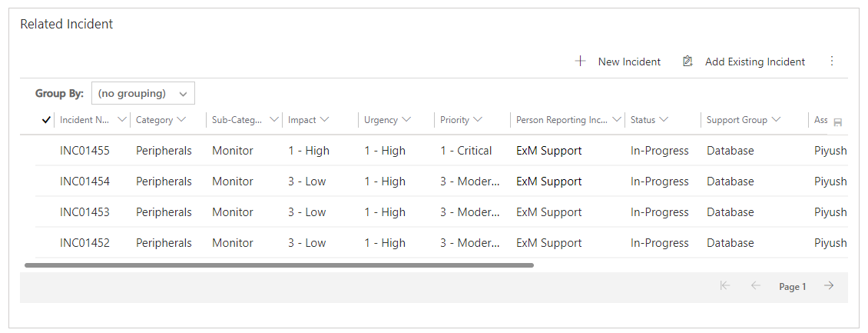Open incident INC01454 record

tap(84, 181)
